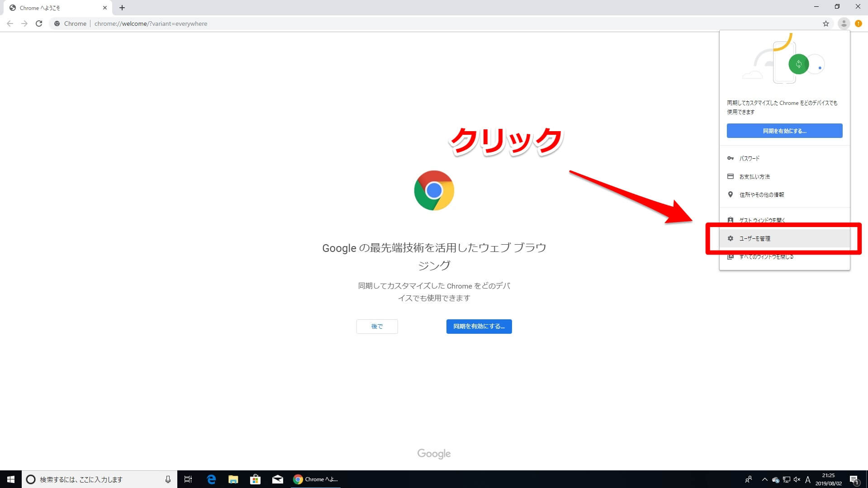Screen dimensions: 868x488
Task: Click Chrome taskbar window button
Action: point(317,479)
